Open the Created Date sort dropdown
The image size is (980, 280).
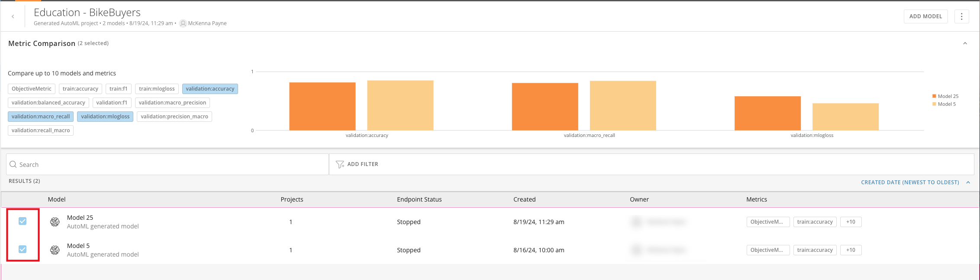(x=910, y=182)
